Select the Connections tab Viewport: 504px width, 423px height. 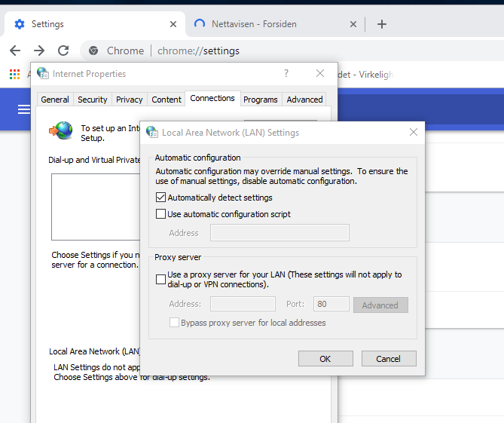coord(212,98)
